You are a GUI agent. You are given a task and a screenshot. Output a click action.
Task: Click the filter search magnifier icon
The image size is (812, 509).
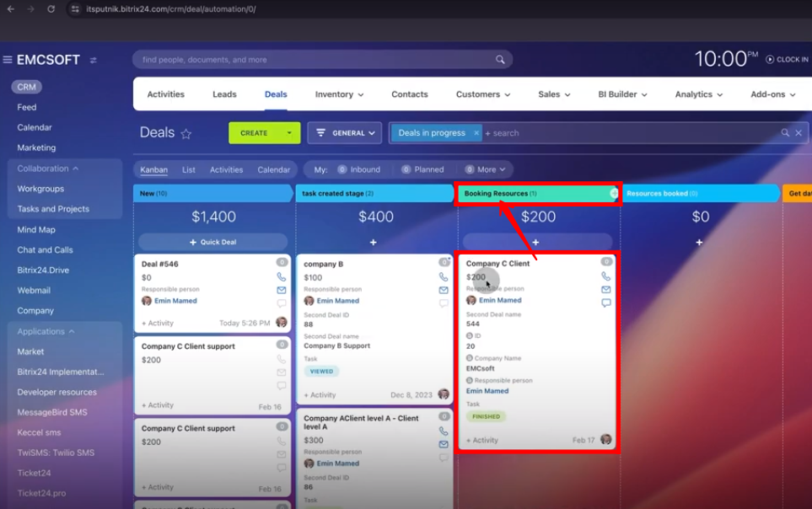785,133
